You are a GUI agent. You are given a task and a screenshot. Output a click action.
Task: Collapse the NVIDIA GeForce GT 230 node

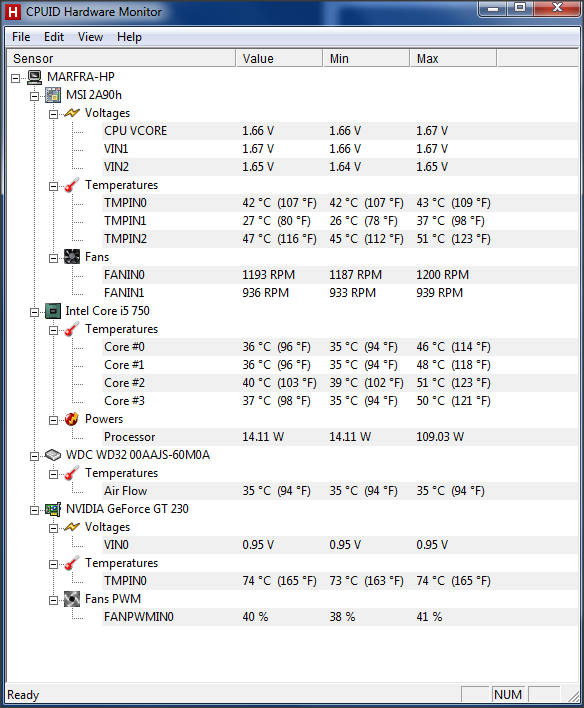point(34,510)
